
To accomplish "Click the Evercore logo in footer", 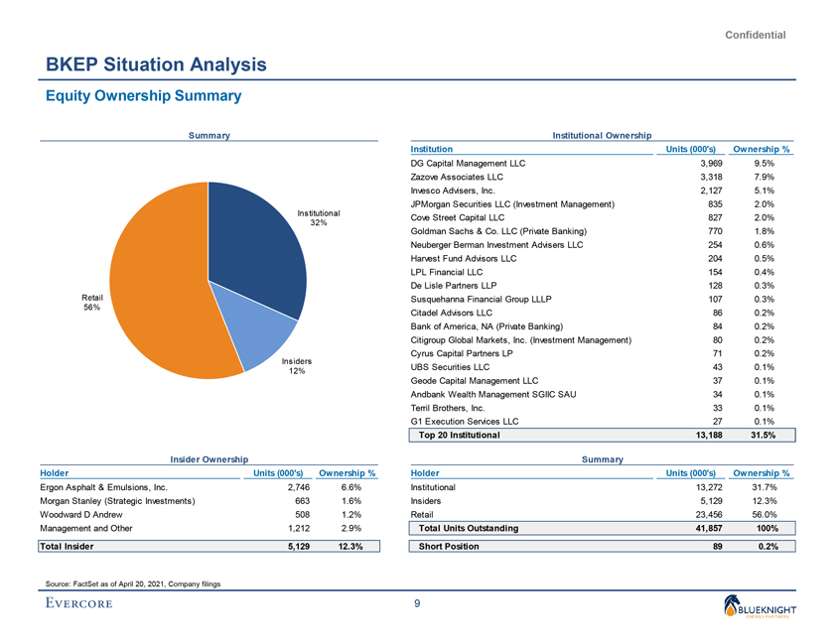I will pyautogui.click(x=78, y=605).
